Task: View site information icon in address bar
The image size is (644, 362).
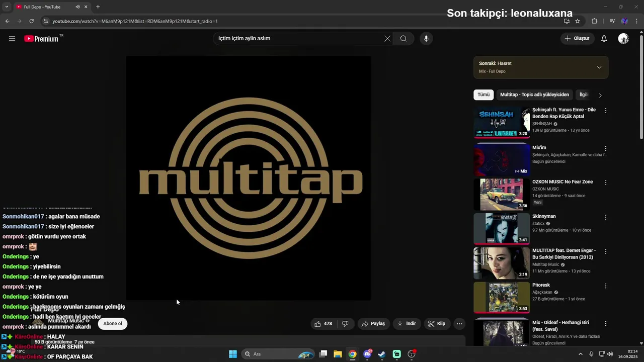Action: coord(46,21)
